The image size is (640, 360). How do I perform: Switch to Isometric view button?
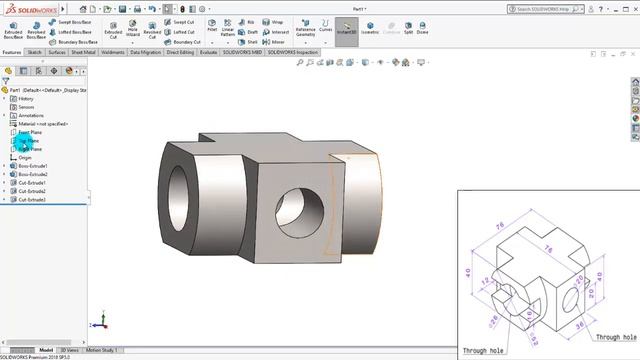[370, 28]
